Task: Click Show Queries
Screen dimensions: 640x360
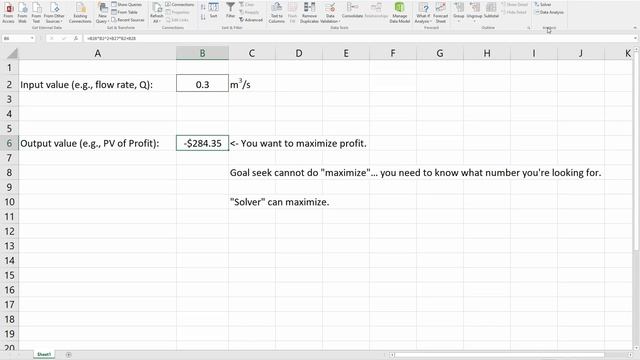Action: [x=127, y=4]
